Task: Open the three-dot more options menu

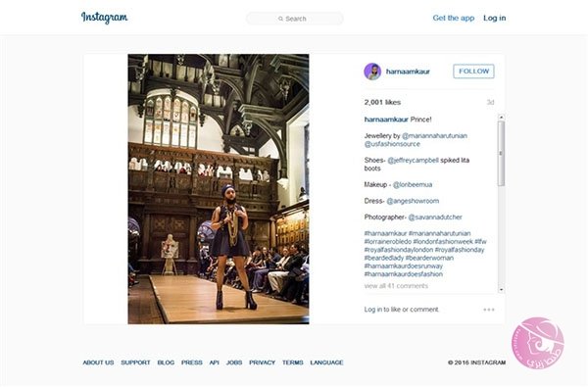Action: click(489, 310)
